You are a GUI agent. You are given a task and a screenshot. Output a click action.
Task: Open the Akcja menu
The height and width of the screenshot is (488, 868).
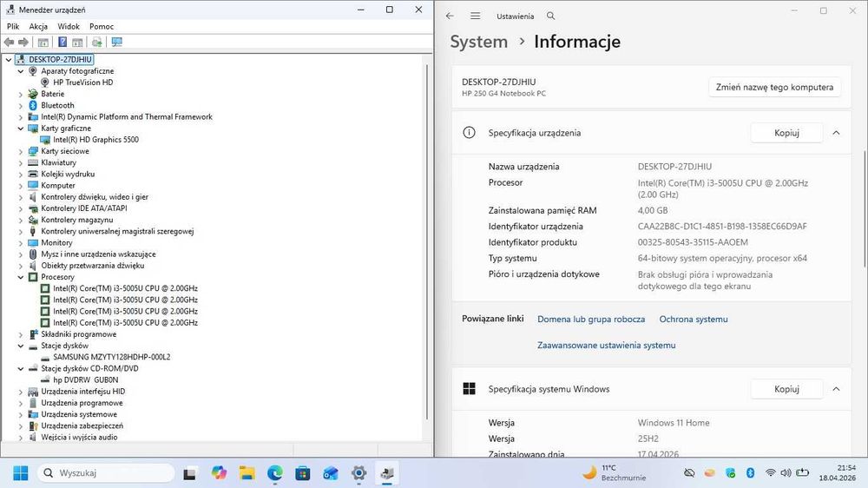pos(38,26)
